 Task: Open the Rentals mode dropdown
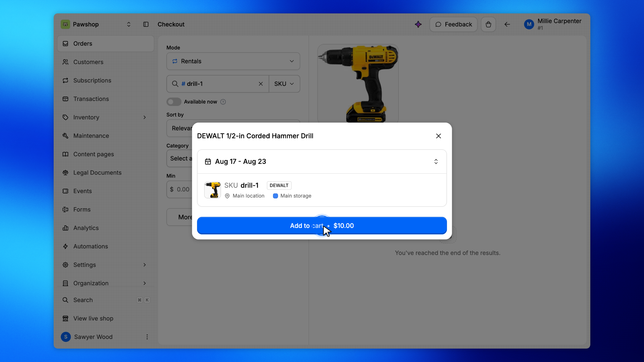click(233, 61)
